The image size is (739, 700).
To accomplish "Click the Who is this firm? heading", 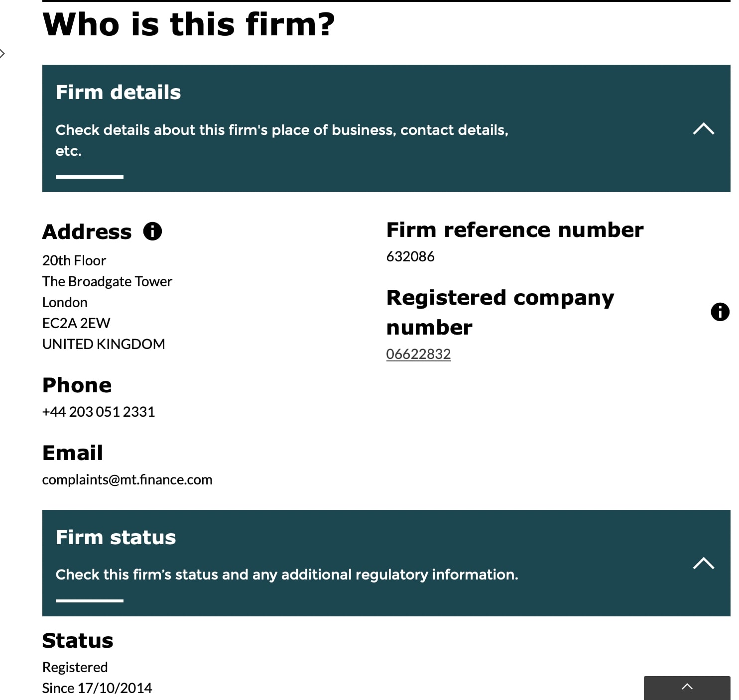I will 189,24.
